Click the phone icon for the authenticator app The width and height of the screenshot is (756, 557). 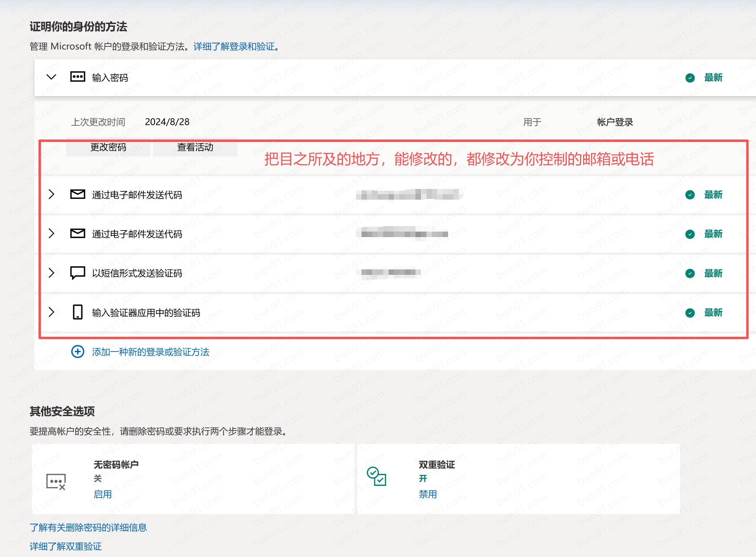coord(78,312)
